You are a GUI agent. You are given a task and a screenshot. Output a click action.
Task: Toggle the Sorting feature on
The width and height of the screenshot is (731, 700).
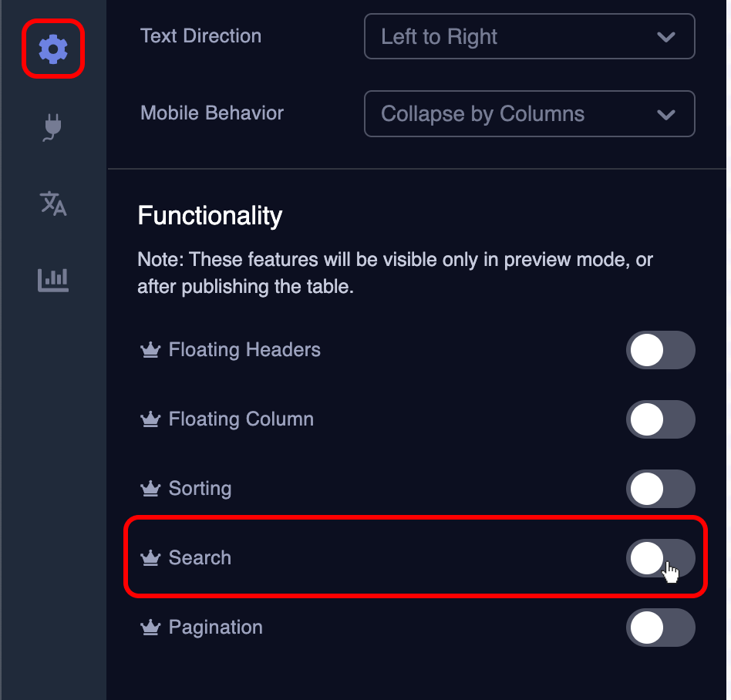[x=660, y=490]
